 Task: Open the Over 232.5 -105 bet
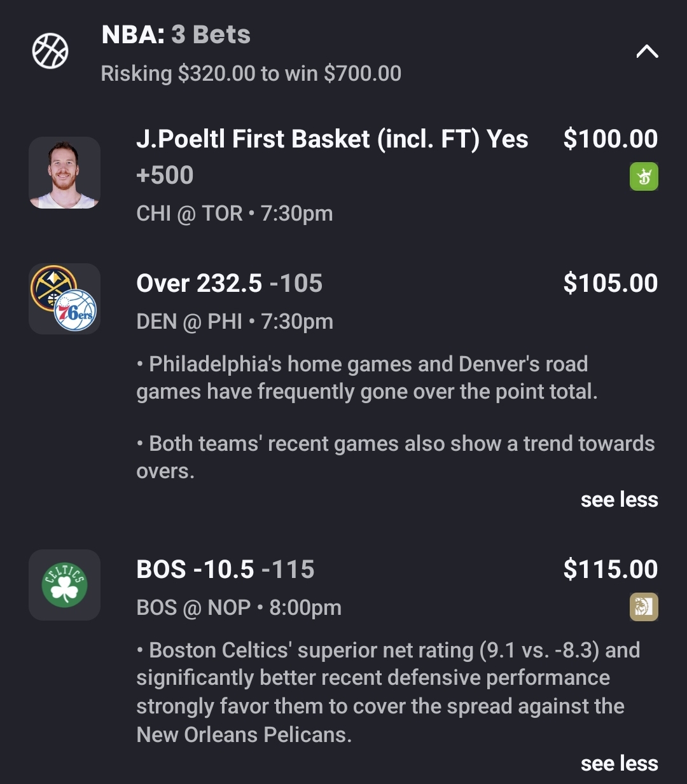point(229,284)
